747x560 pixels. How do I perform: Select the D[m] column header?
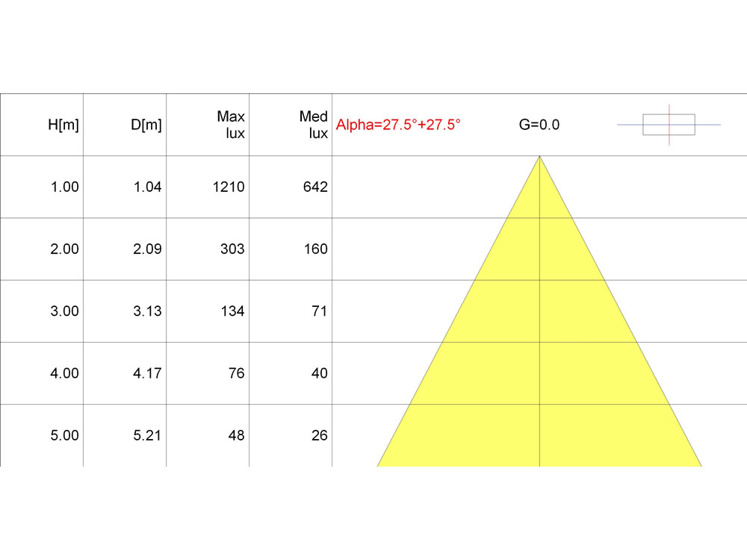pyautogui.click(x=146, y=125)
